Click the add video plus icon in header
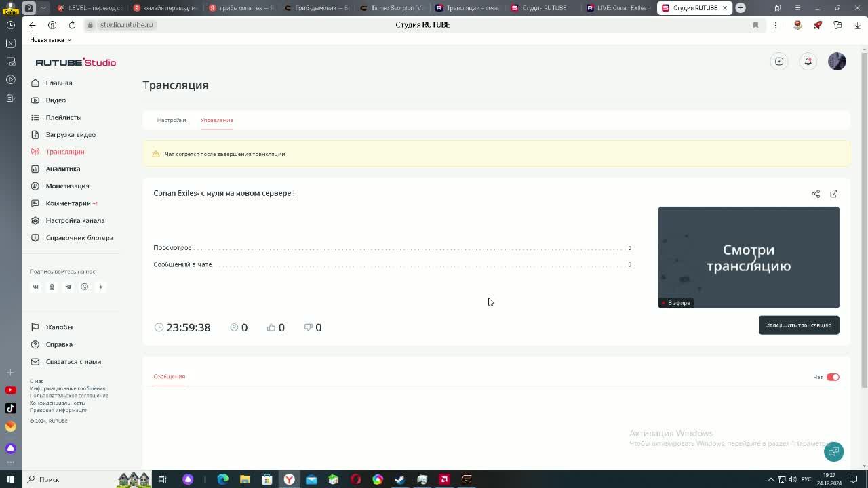 click(x=779, y=62)
